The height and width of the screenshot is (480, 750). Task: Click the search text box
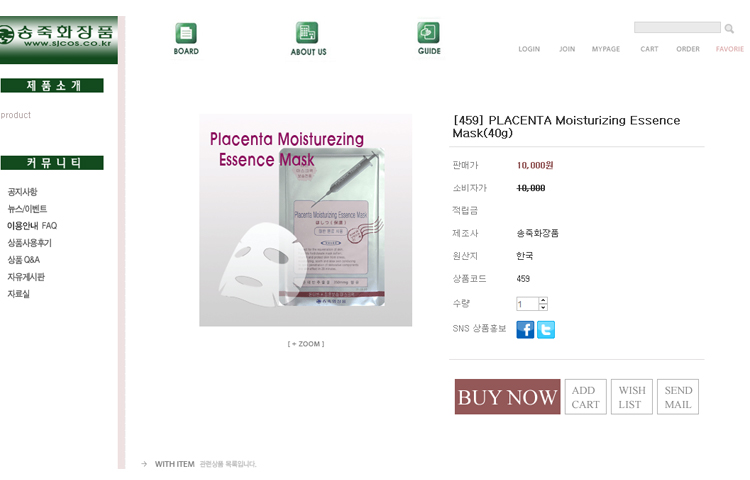pyautogui.click(x=677, y=27)
